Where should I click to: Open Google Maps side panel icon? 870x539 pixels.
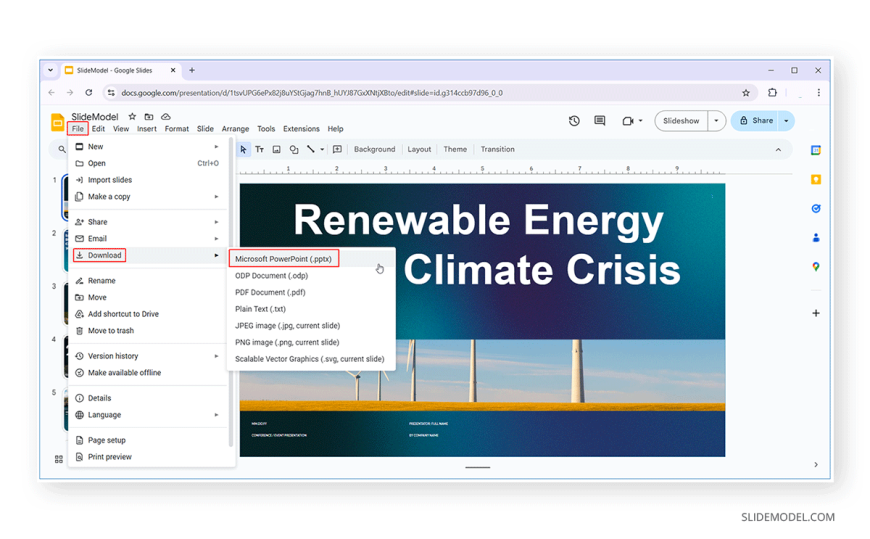pyautogui.click(x=816, y=267)
